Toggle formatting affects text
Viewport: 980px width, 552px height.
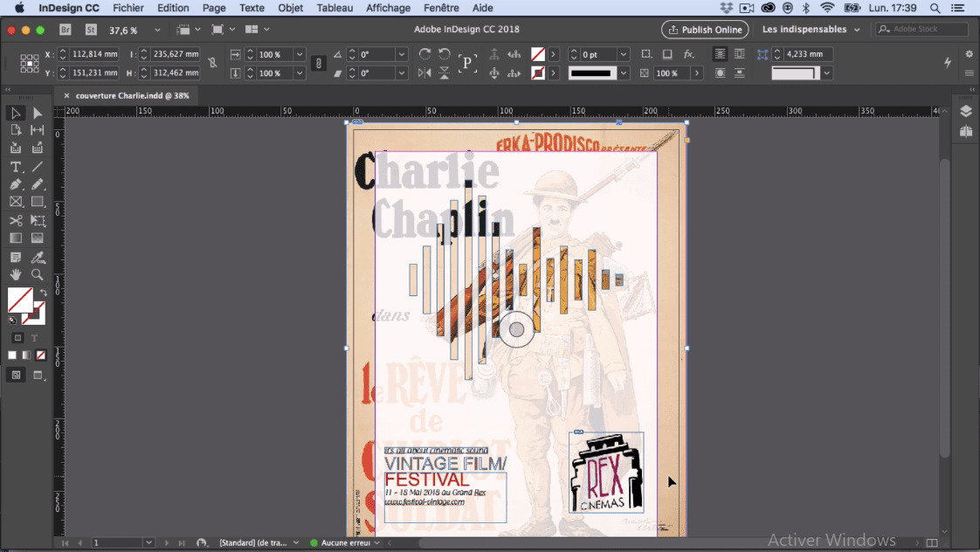[x=34, y=338]
